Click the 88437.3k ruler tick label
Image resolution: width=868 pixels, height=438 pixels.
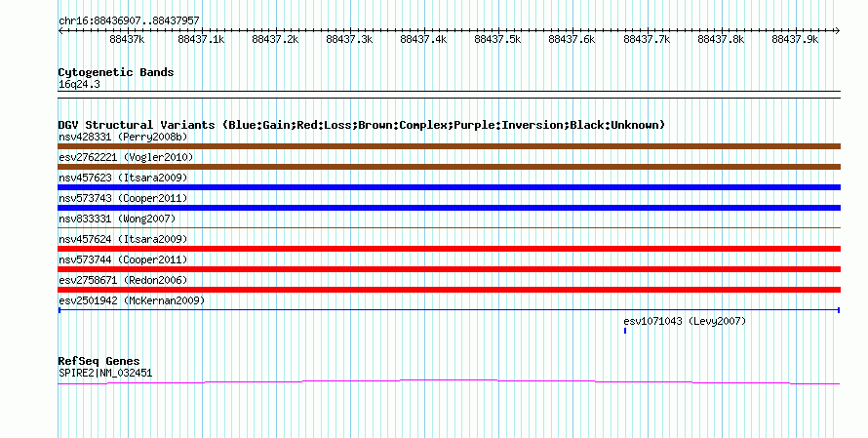[x=349, y=39]
